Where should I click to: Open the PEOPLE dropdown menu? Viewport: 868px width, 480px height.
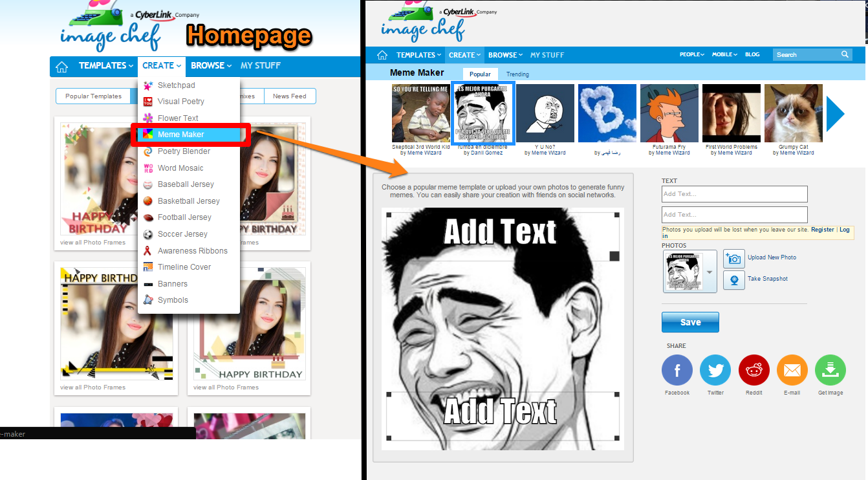click(x=692, y=54)
